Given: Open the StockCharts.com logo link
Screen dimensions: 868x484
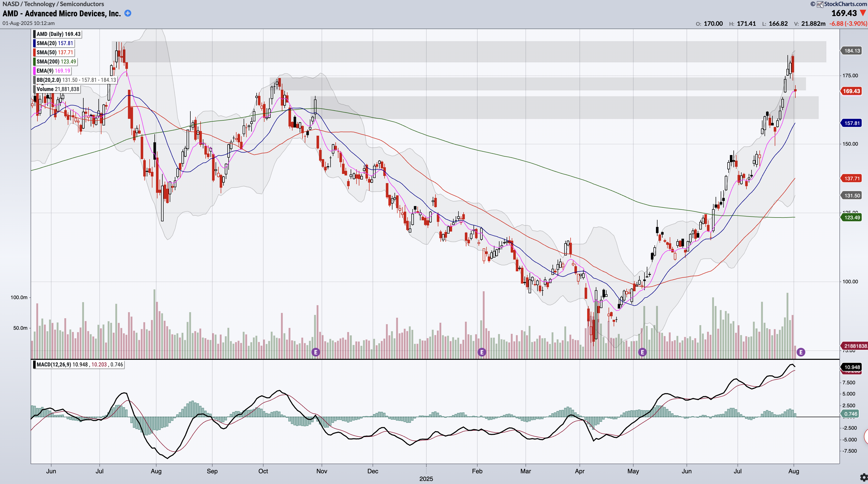Looking at the screenshot, I should coord(842,4).
